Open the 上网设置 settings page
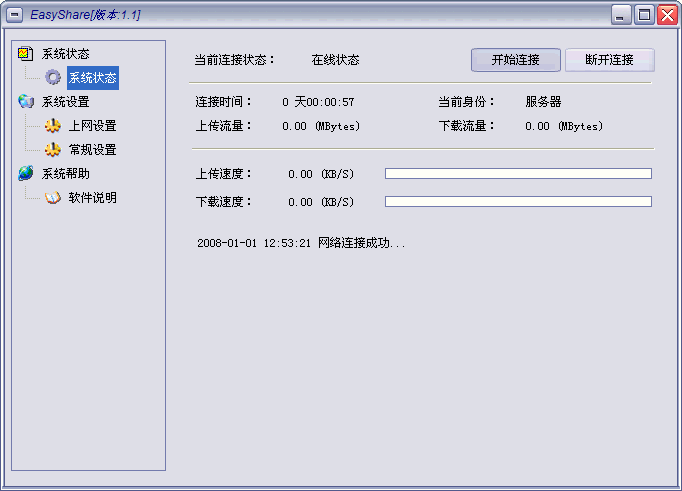This screenshot has width=682, height=491. (93, 126)
